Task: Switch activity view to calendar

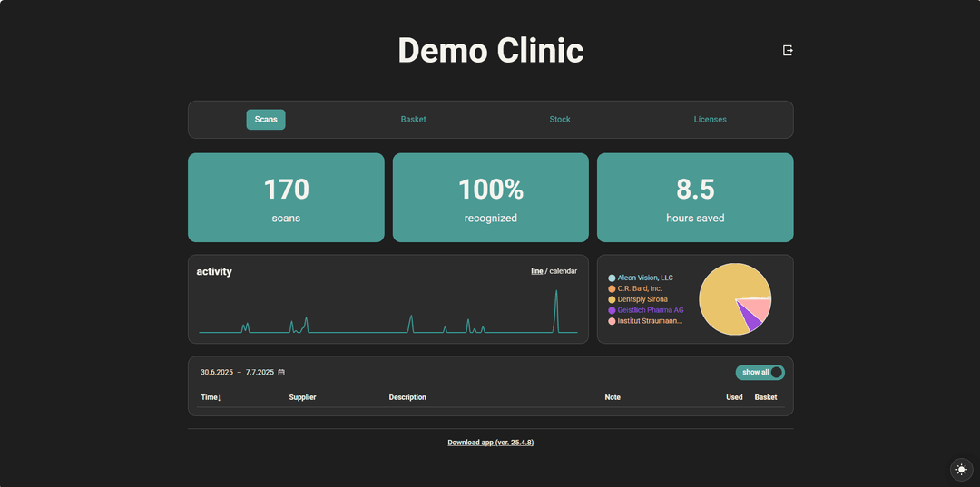Action: point(563,271)
